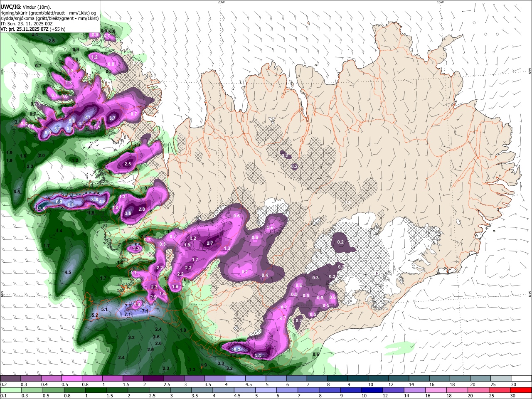This screenshot has width=532, height=399.
Task: Click the snow legend swatch labelled 0.2
Action: [10, 378]
